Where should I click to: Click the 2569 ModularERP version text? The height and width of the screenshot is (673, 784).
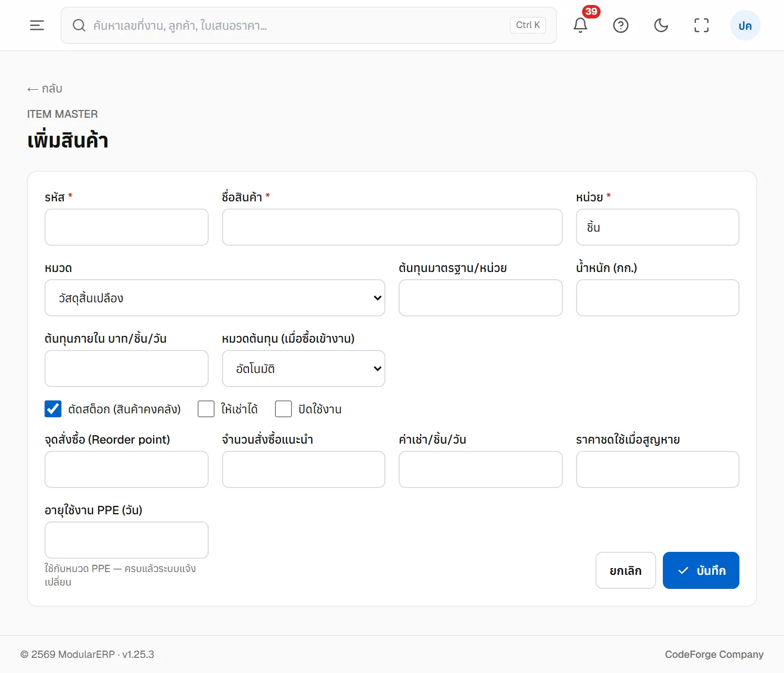point(87,654)
